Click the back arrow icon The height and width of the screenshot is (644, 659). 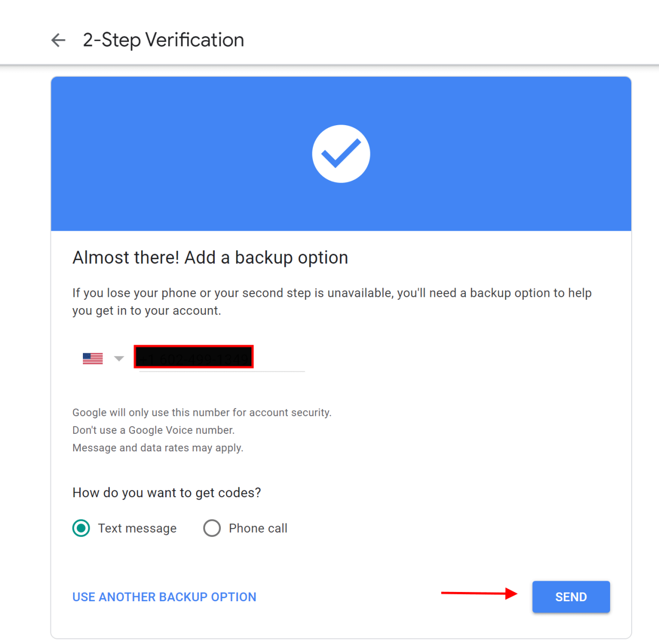[x=59, y=40]
